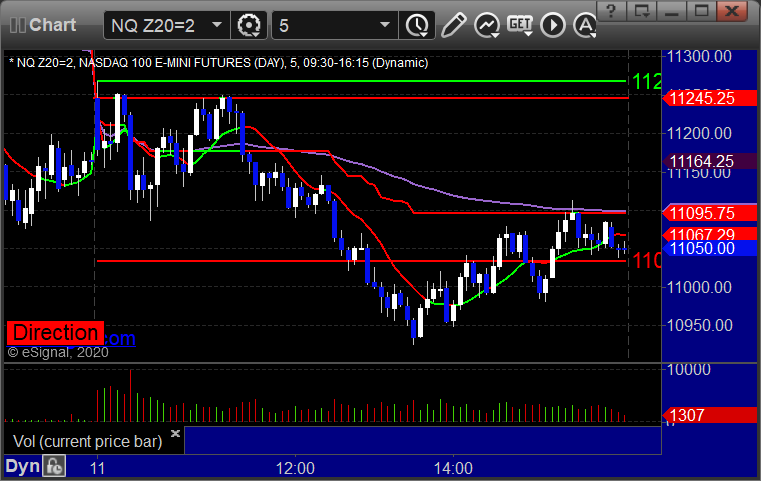Click the 14:00 time axis label
This screenshot has height=481, width=761.
453,468
